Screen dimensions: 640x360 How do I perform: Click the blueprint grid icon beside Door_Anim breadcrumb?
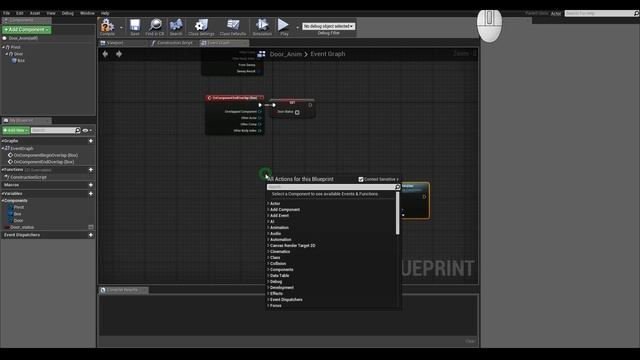click(x=261, y=54)
